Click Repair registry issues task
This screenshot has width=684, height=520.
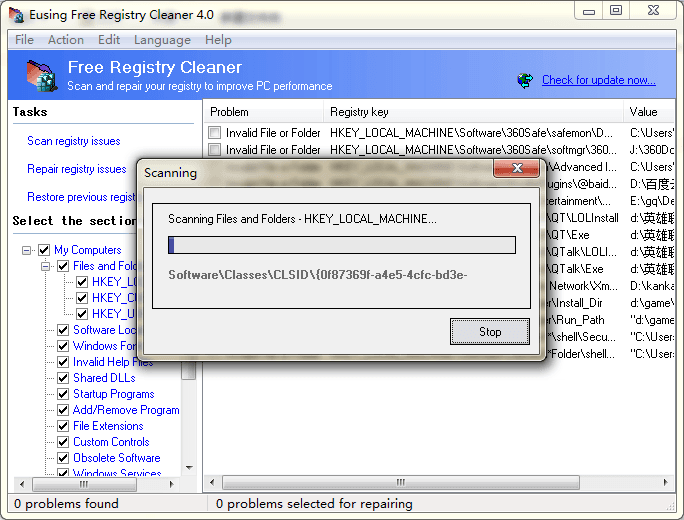pyautogui.click(x=76, y=169)
